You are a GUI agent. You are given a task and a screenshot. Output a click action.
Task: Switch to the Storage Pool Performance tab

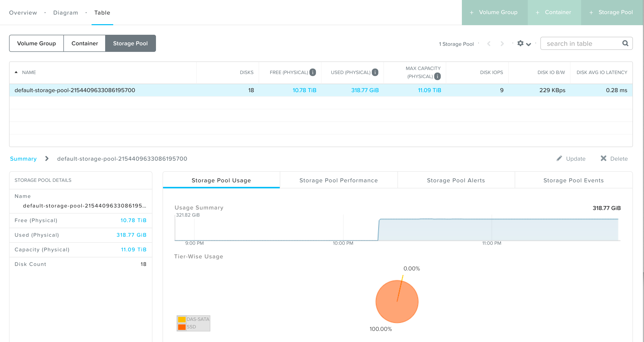pyautogui.click(x=338, y=180)
